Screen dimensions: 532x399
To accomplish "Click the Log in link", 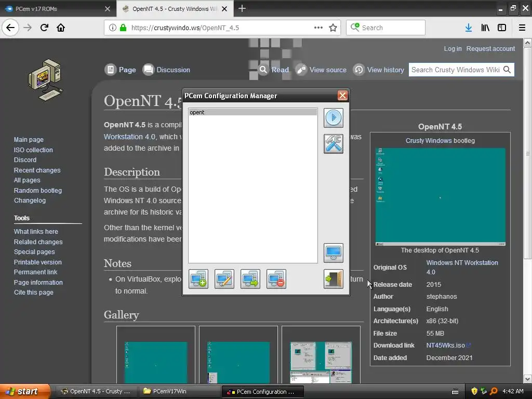I will (x=453, y=48).
